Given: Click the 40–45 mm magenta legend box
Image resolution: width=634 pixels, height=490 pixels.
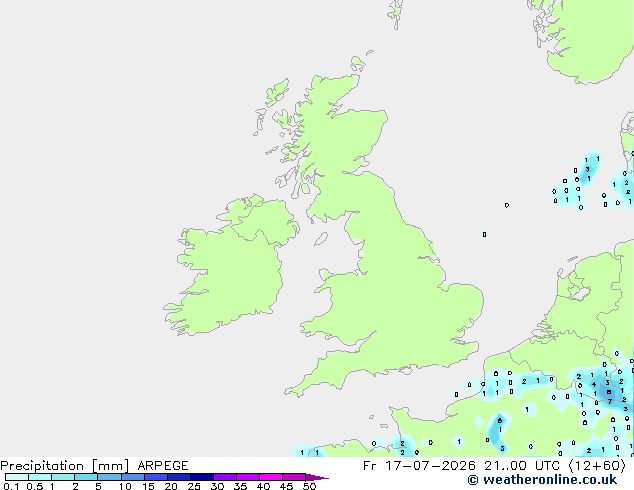Looking at the screenshot, I should [271, 477].
